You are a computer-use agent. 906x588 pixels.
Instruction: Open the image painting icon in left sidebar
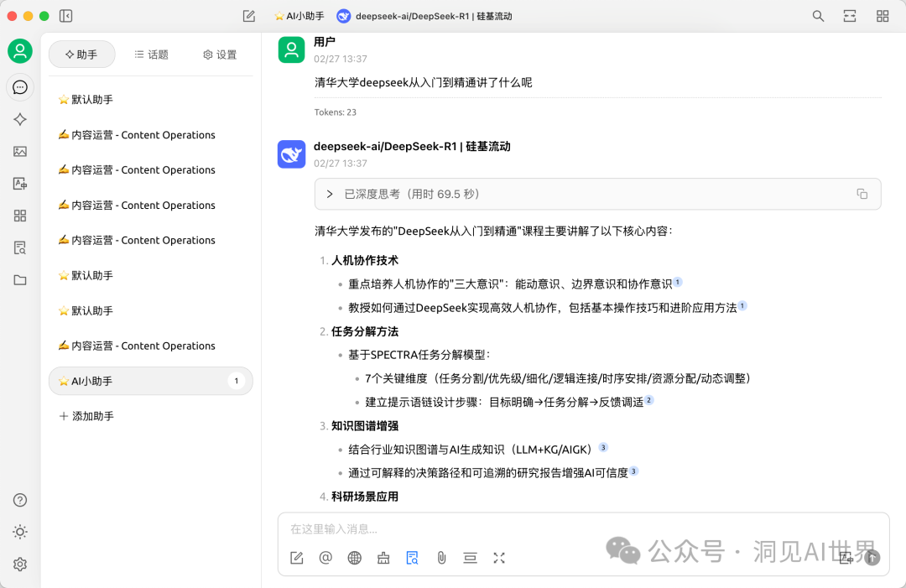[x=20, y=151]
